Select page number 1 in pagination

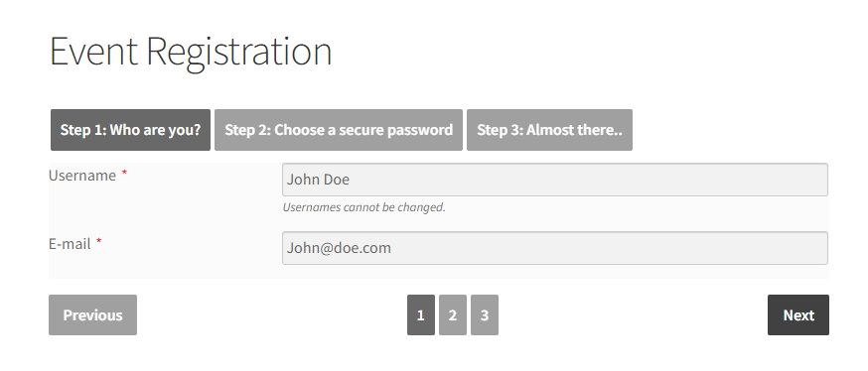coord(421,315)
